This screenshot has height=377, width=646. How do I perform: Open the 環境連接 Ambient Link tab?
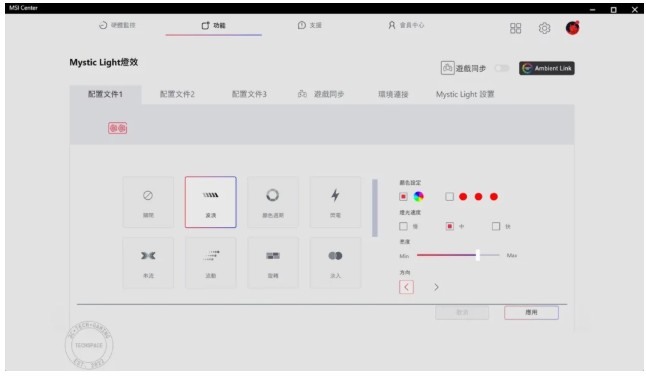point(393,94)
